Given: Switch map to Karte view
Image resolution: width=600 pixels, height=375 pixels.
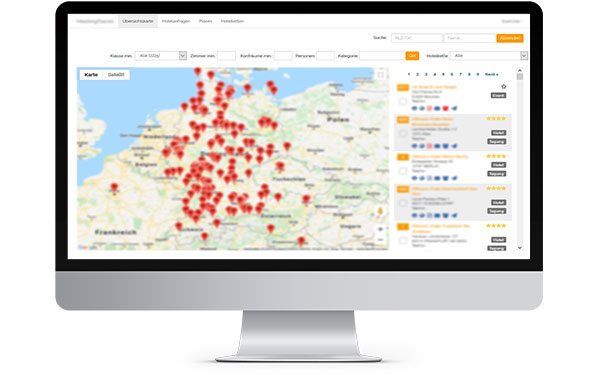Looking at the screenshot, I should click(x=91, y=75).
